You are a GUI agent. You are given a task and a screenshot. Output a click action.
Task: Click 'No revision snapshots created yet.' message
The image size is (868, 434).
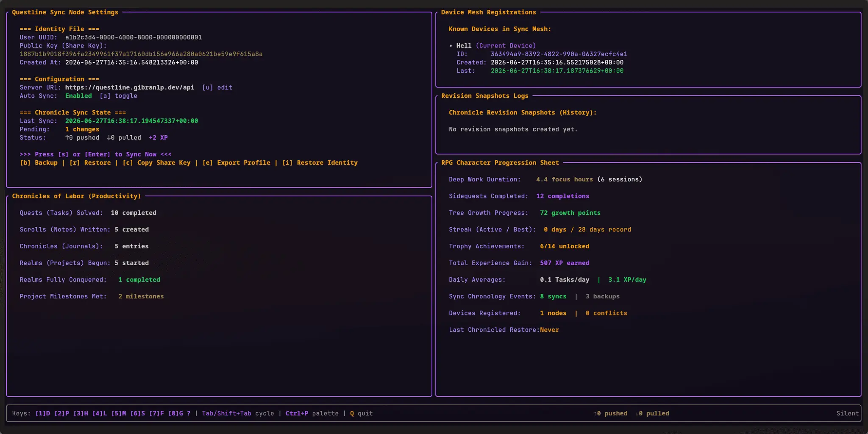coord(513,129)
